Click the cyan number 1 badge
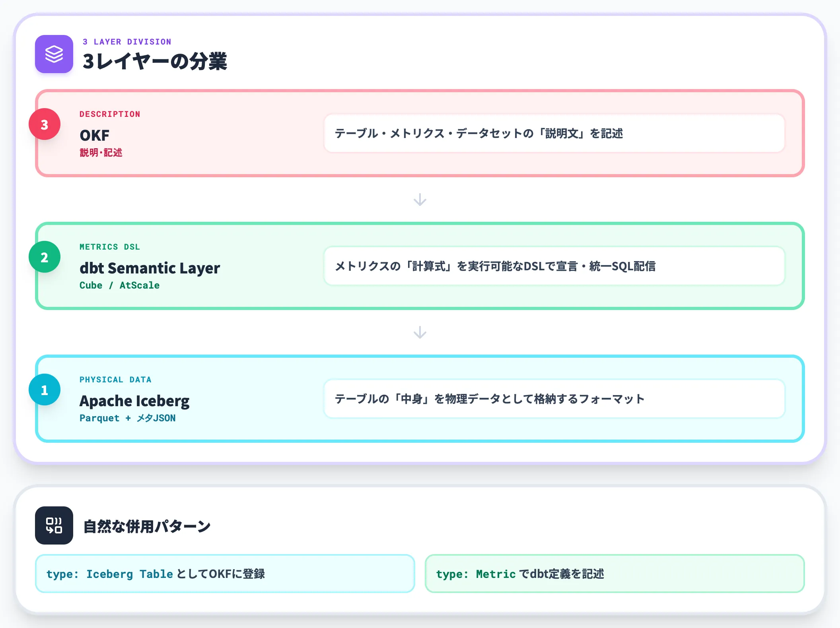This screenshot has height=628, width=840. [45, 390]
